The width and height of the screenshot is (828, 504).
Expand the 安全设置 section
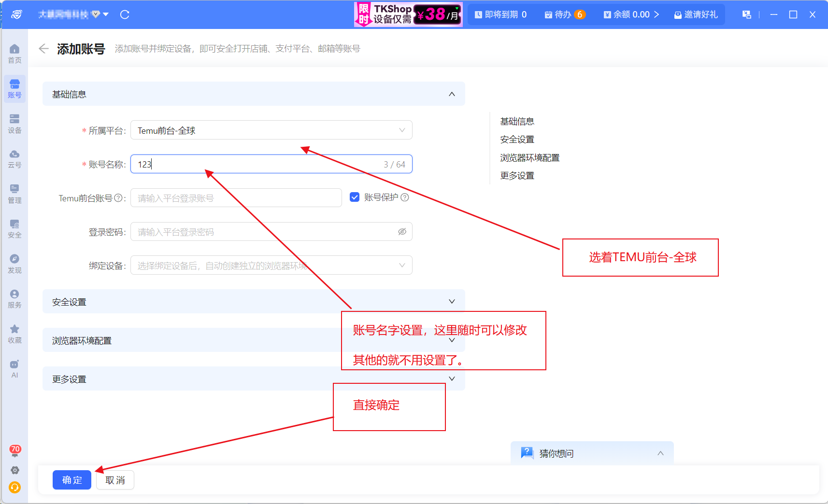pyautogui.click(x=254, y=302)
